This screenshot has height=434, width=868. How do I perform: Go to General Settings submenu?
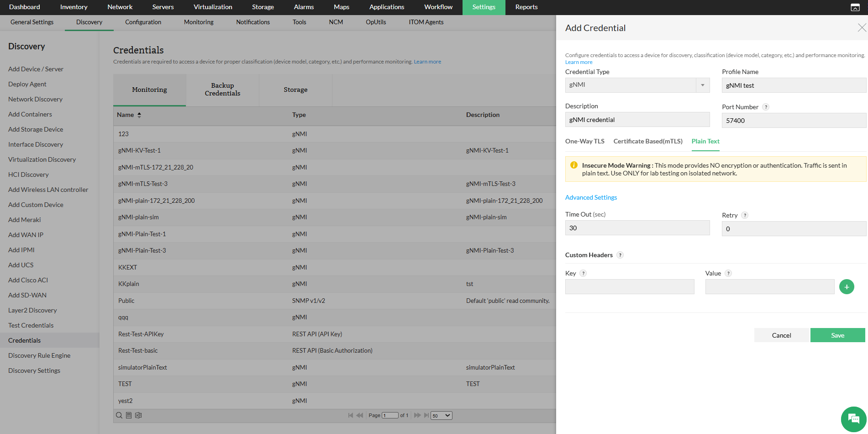(x=32, y=22)
